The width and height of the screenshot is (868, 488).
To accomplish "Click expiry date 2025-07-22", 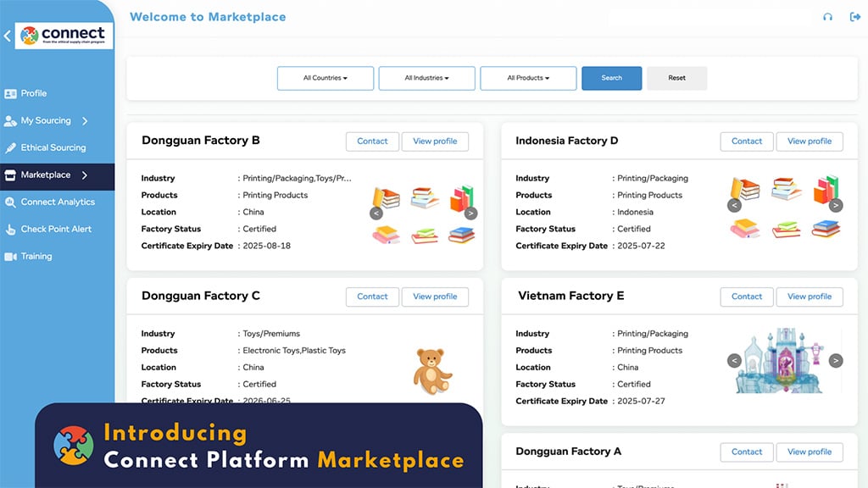I will 641,246.
